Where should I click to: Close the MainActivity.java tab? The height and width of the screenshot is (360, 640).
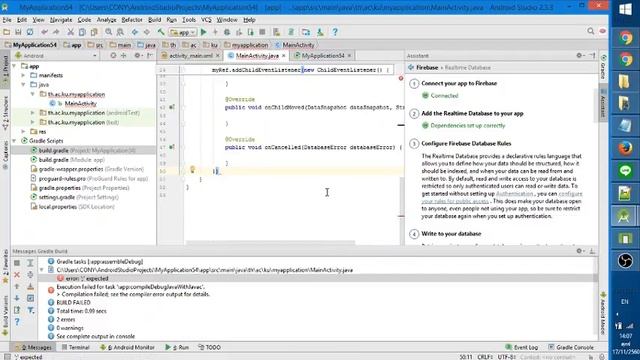284,56
